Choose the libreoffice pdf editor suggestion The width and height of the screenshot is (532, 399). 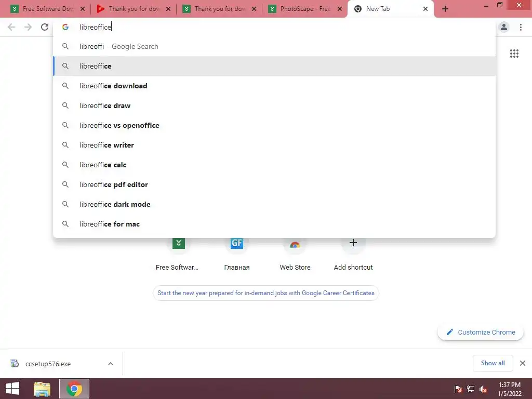[274, 184]
